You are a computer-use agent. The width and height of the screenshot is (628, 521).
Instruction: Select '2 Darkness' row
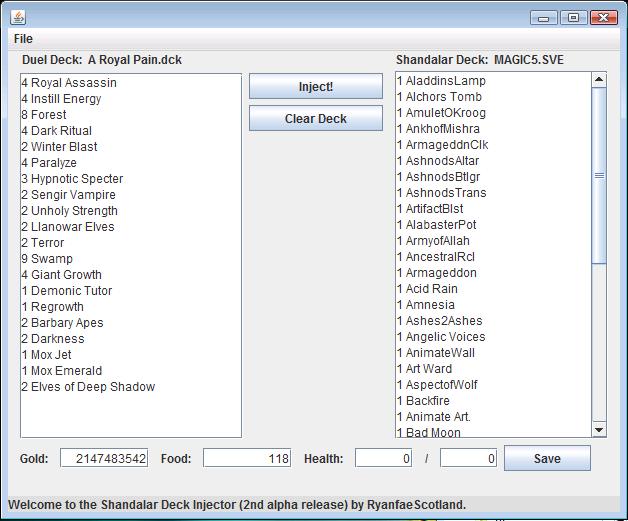point(131,339)
